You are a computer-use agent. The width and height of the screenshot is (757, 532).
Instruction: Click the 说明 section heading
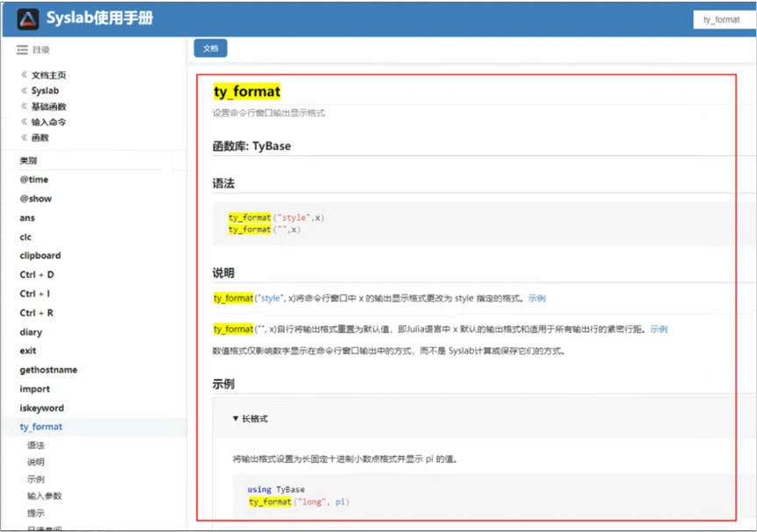pyautogui.click(x=223, y=273)
